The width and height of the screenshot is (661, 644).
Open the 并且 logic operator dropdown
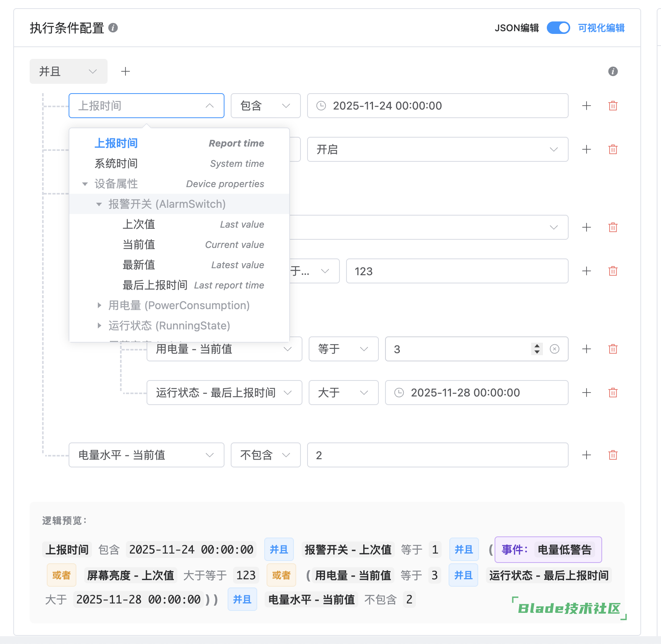click(x=68, y=71)
